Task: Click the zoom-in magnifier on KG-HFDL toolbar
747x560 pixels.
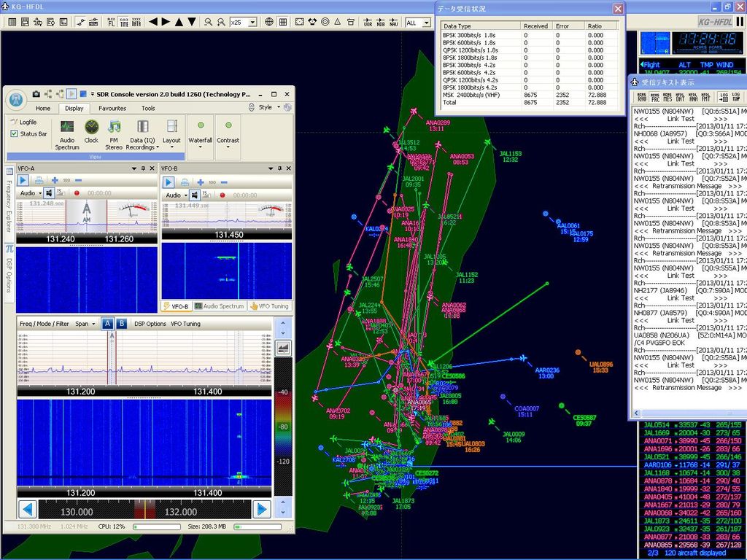Action: point(220,22)
